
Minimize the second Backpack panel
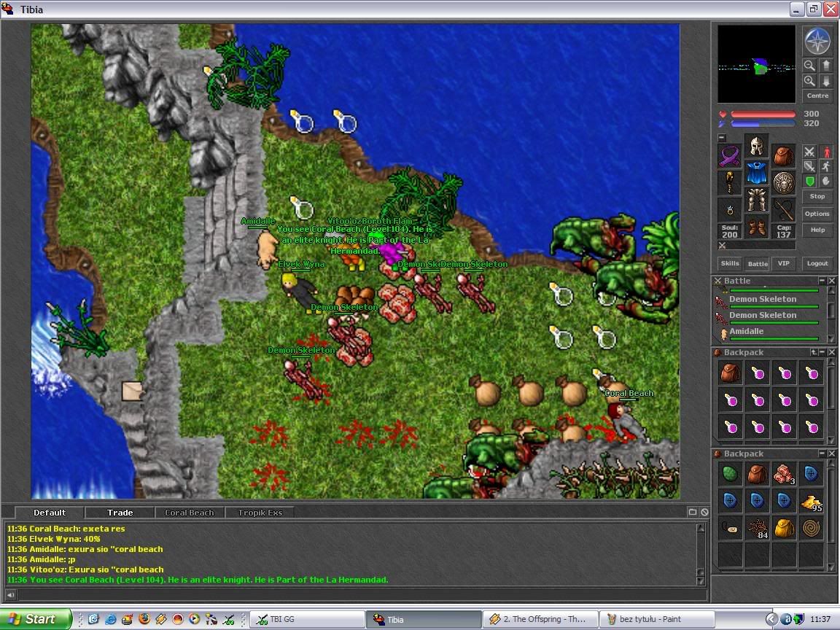click(822, 454)
